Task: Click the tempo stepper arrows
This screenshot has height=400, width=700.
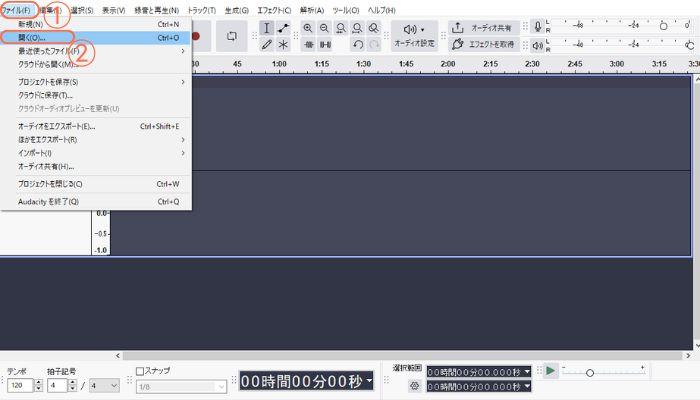Action: tap(38, 385)
